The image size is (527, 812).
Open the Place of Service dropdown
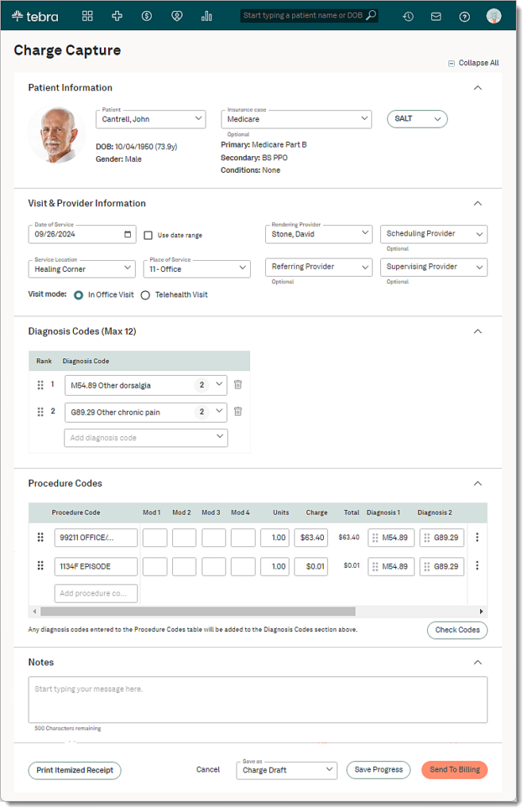pyautogui.click(x=197, y=269)
